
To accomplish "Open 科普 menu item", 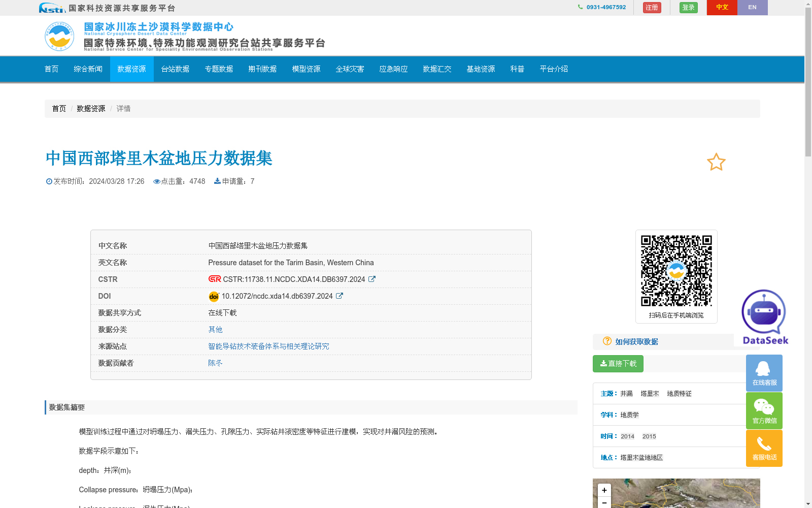I will point(517,69).
